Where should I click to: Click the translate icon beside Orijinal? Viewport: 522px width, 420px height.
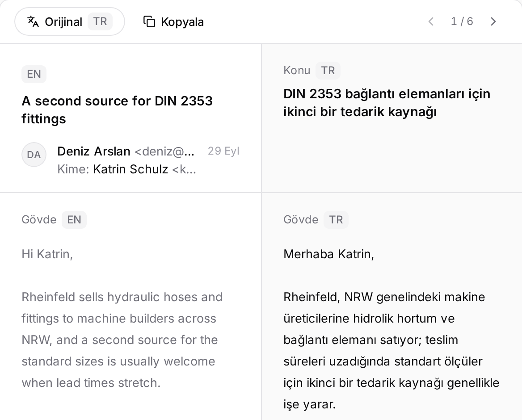click(x=33, y=21)
